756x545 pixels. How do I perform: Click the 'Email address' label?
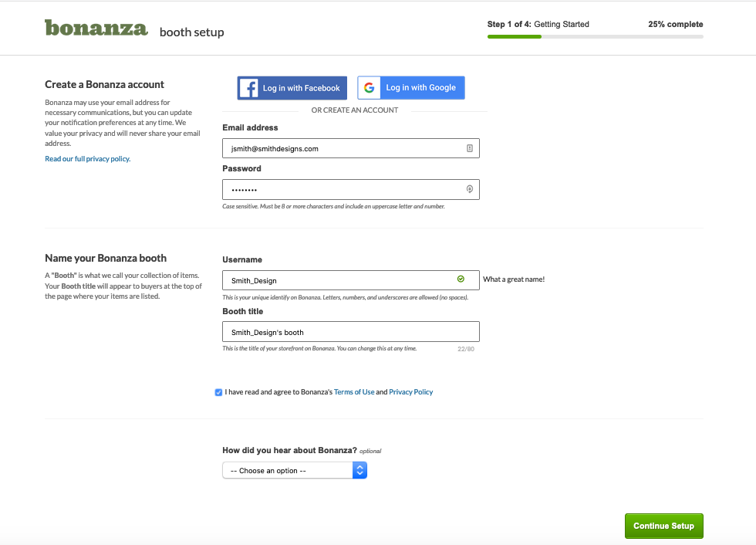[x=250, y=127]
